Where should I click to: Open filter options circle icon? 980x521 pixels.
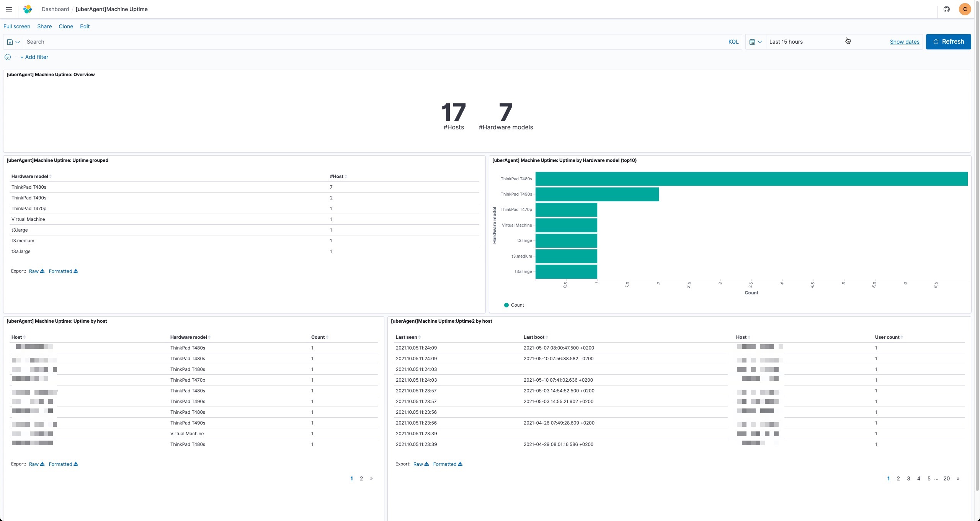pos(8,57)
